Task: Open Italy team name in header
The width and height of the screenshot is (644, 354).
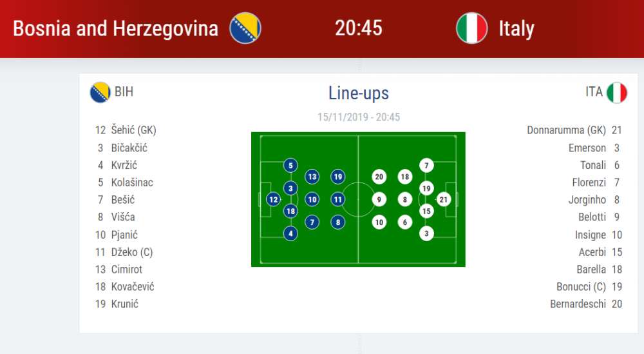Action: pyautogui.click(x=516, y=28)
